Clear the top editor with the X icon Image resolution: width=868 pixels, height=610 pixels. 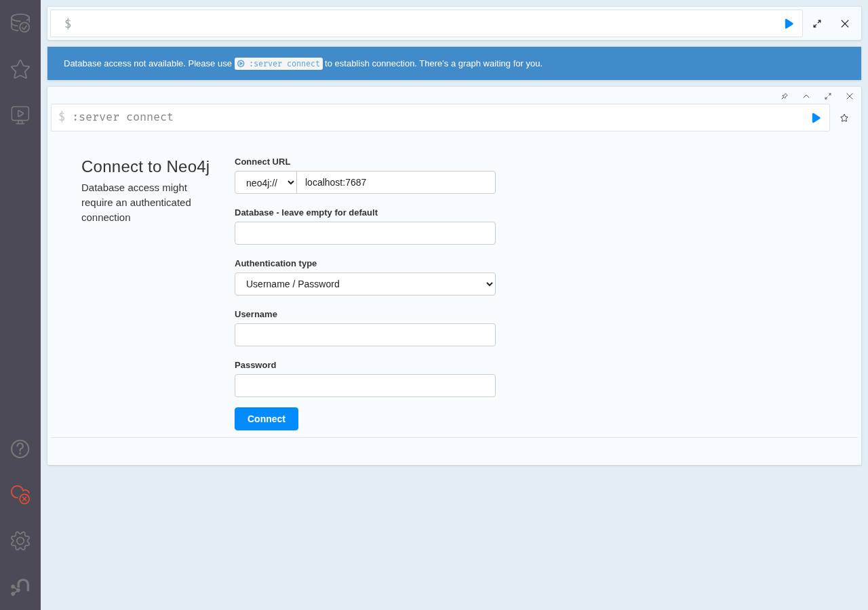(845, 24)
